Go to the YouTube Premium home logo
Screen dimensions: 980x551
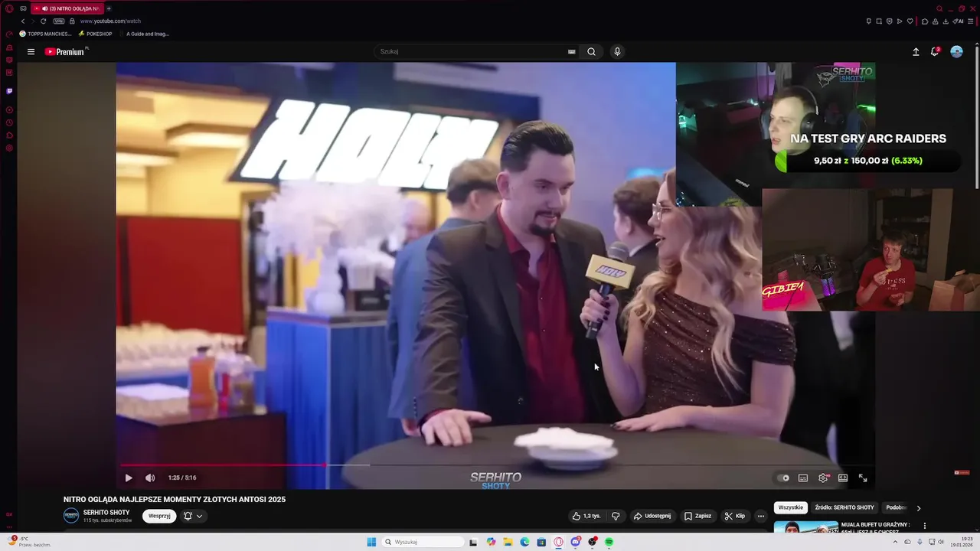65,52
